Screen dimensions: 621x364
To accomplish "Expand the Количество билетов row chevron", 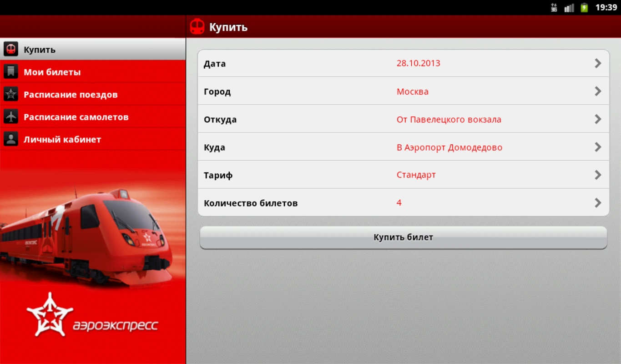I will [x=598, y=202].
